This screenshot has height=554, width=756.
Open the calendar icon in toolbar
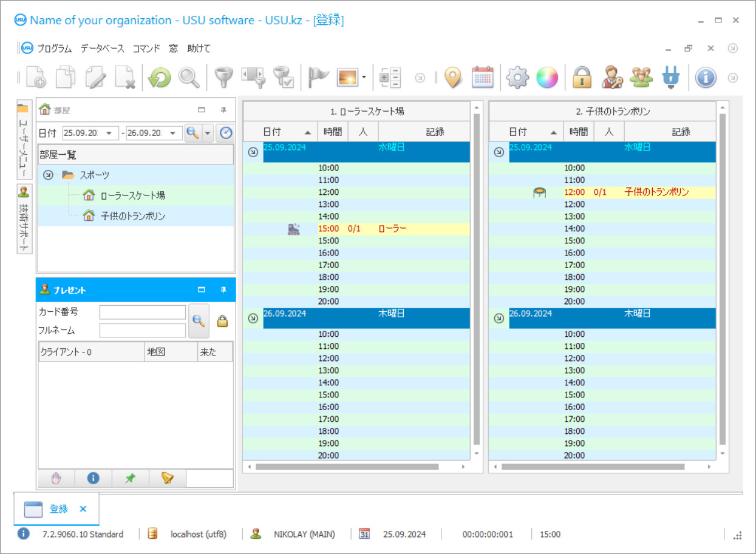point(483,78)
